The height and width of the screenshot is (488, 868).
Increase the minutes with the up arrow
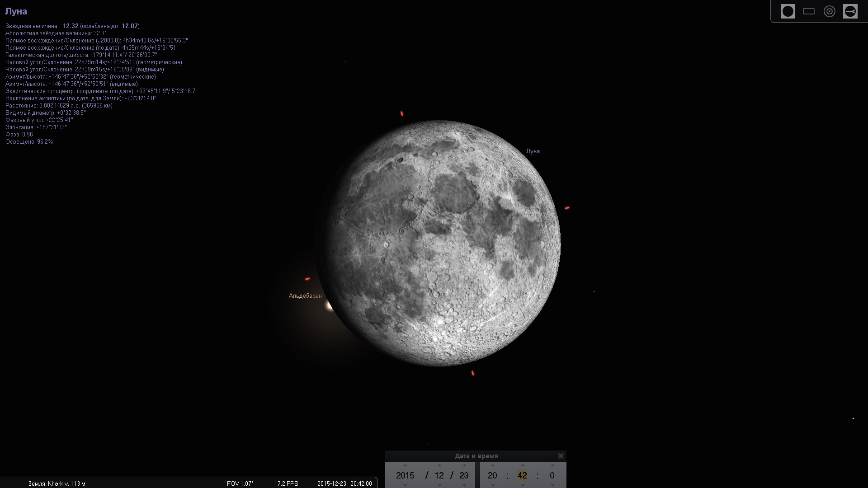[523, 465]
